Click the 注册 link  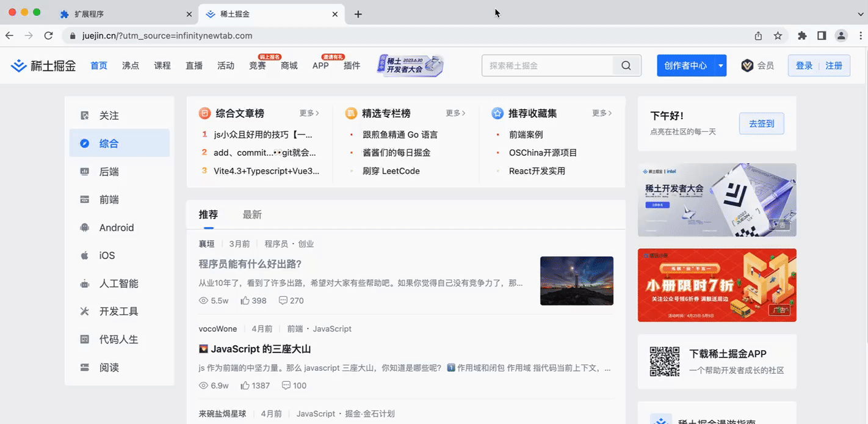coord(834,65)
